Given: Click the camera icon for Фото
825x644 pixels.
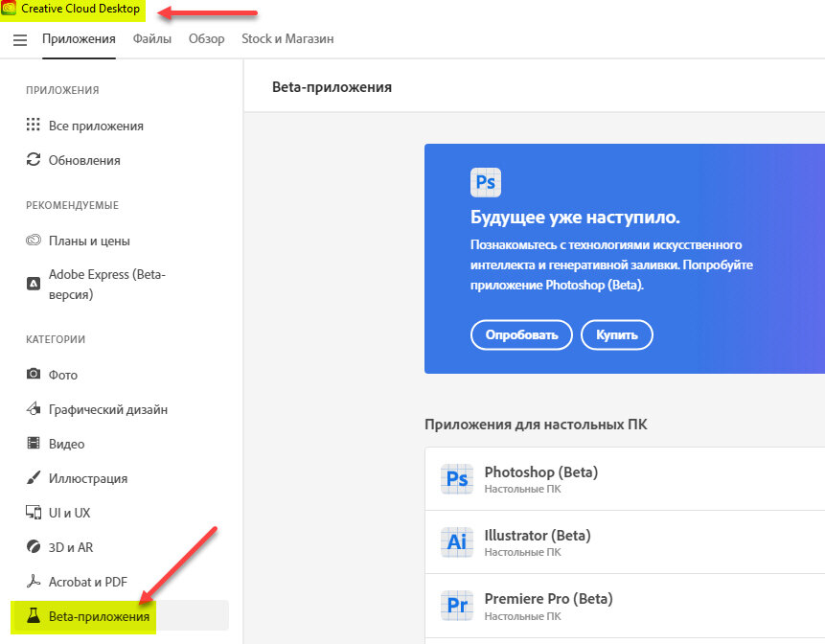Looking at the screenshot, I should [x=34, y=374].
